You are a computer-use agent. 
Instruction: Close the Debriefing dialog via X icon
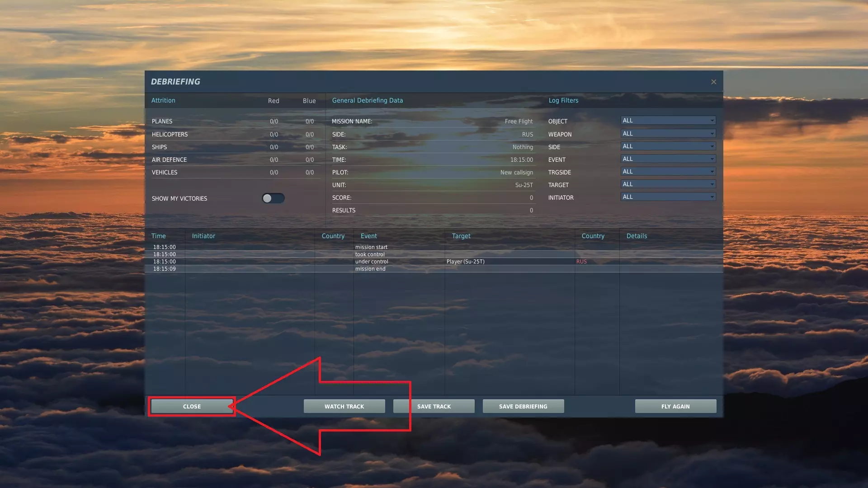(x=713, y=82)
